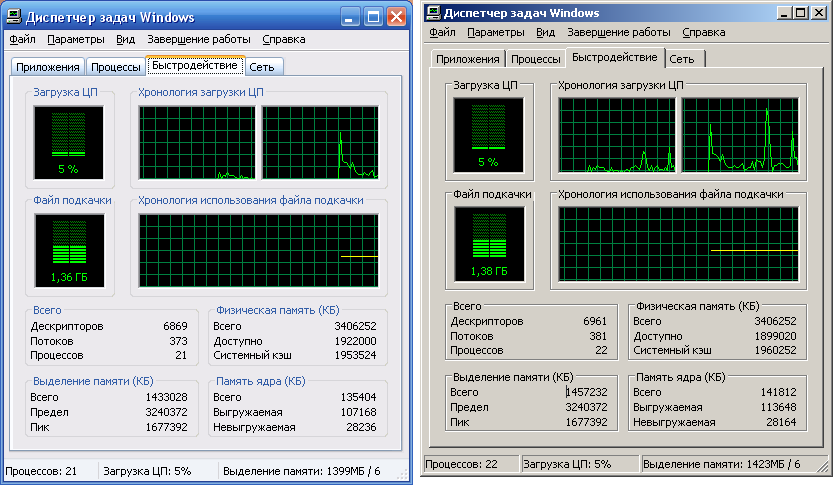Click second CPU history graph in left window
The width and height of the screenshot is (840, 485).
click(x=320, y=143)
